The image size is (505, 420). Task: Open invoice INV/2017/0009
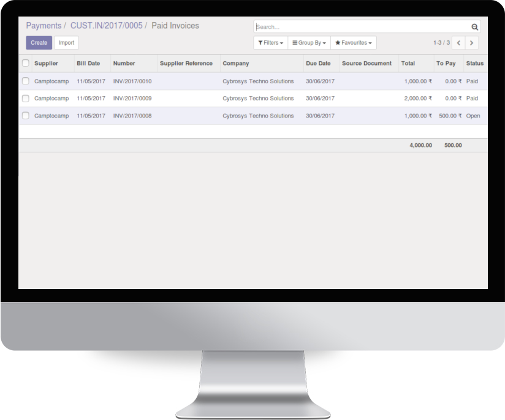(132, 99)
